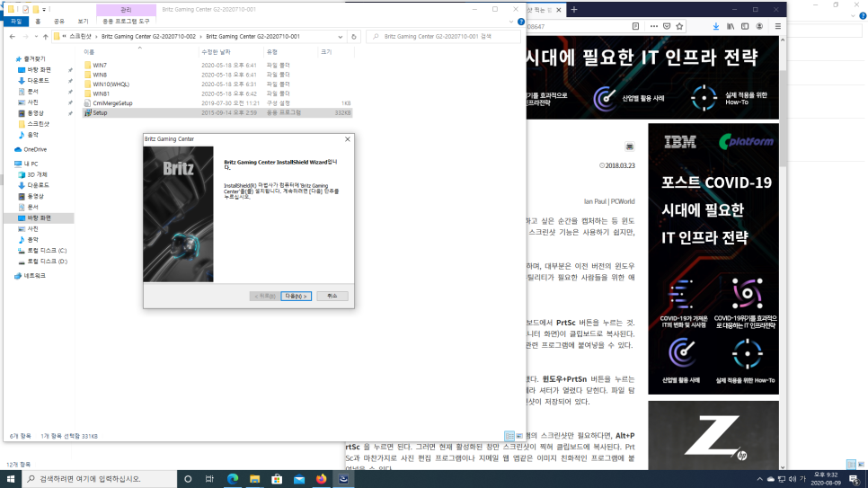868x488 pixels.
Task: Click the Pocket save icon
Action: click(667, 26)
